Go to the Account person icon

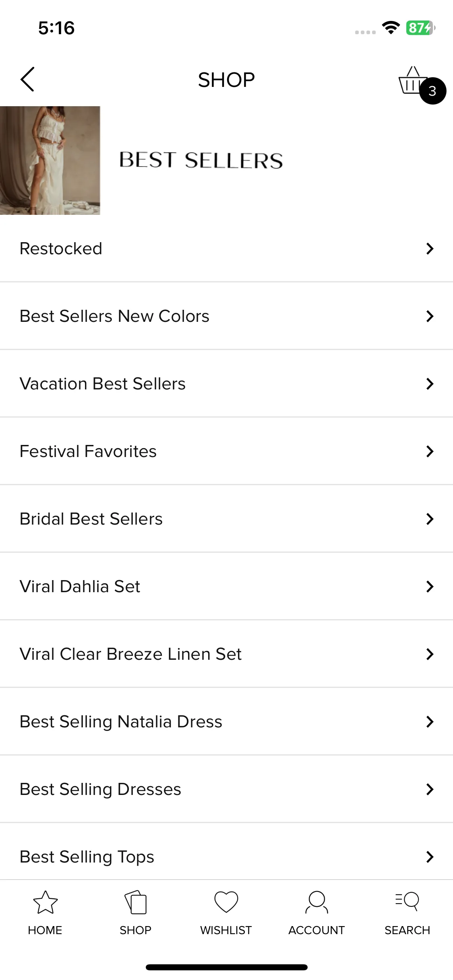click(x=317, y=902)
